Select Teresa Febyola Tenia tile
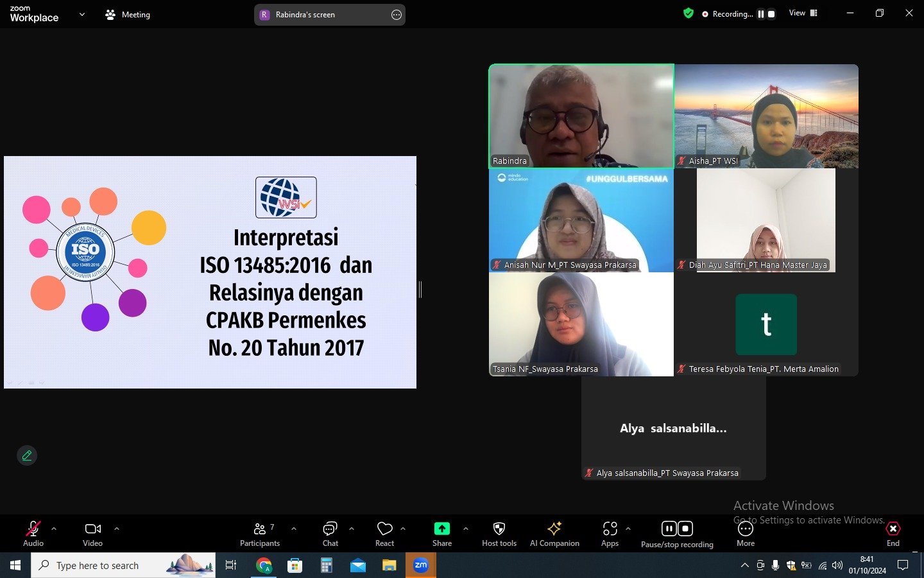This screenshot has width=924, height=578. coord(766,324)
